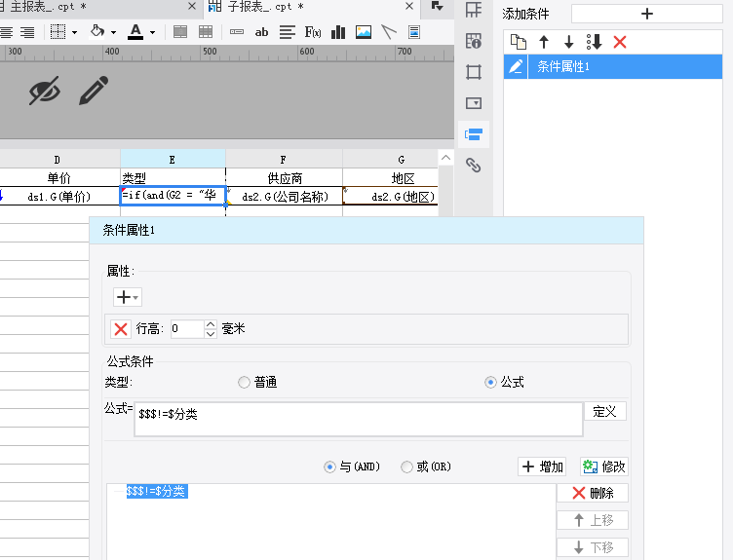733x560 pixels.
Task: Insert a chart element
Action: click(x=338, y=32)
